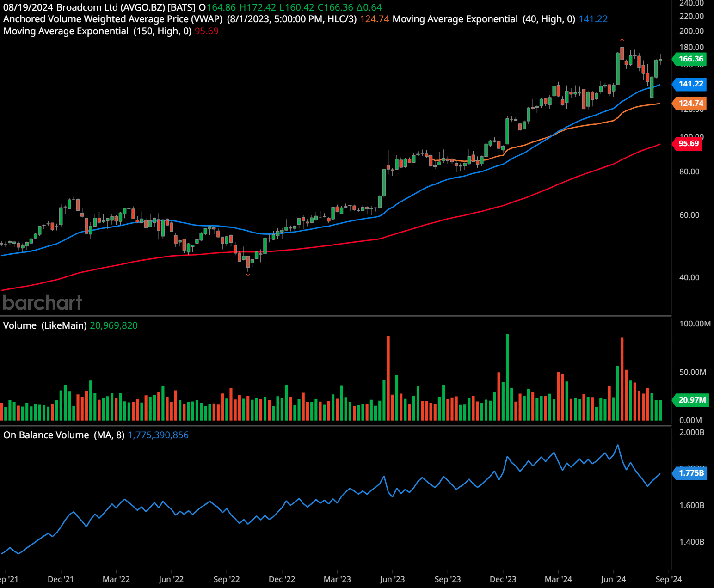Click the green 166.36 last price tag

coord(689,59)
